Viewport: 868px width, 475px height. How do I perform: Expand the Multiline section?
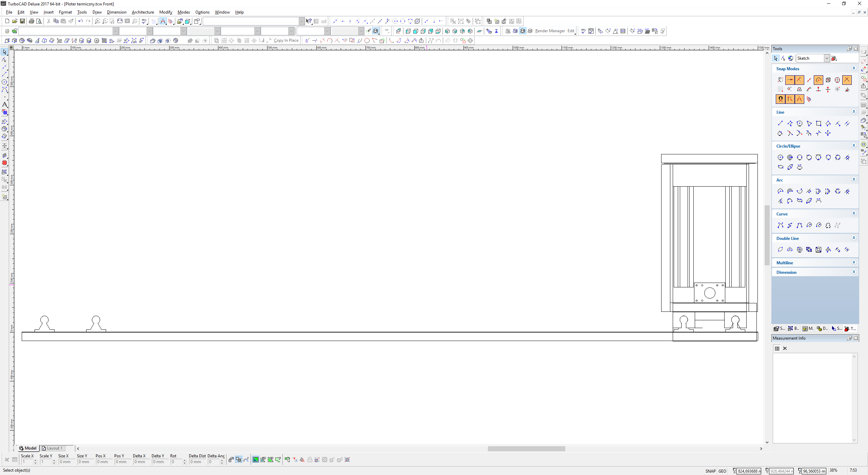(854, 263)
